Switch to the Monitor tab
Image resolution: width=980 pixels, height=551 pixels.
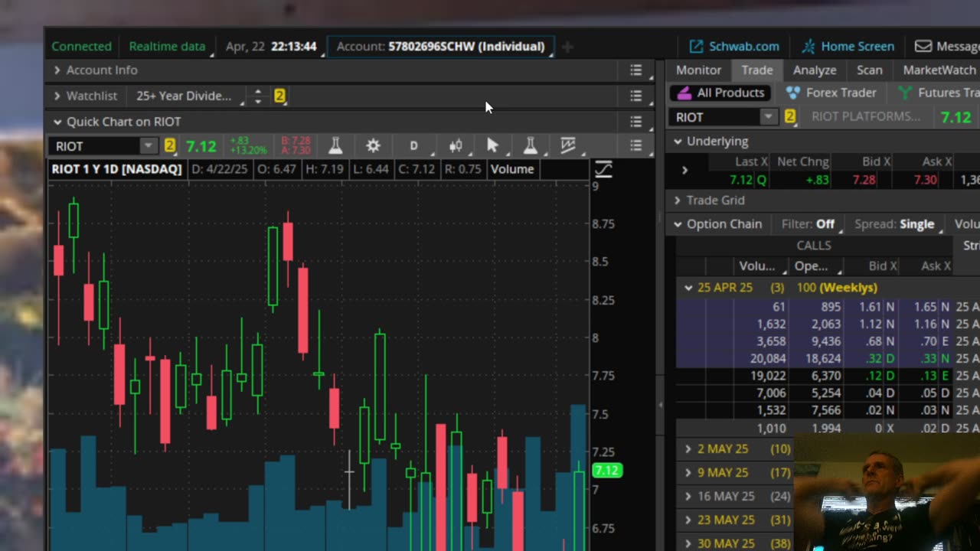click(698, 70)
